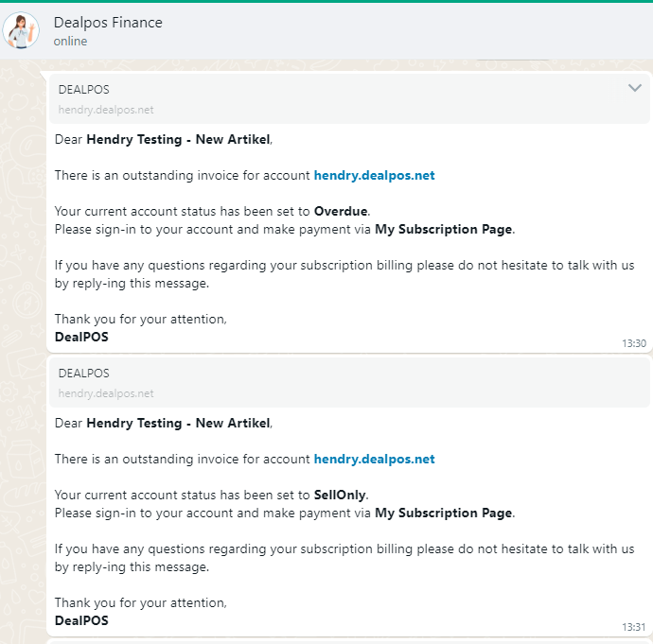Click the Dealpos Finance contact name
This screenshot has height=644, width=653.
[x=108, y=23]
